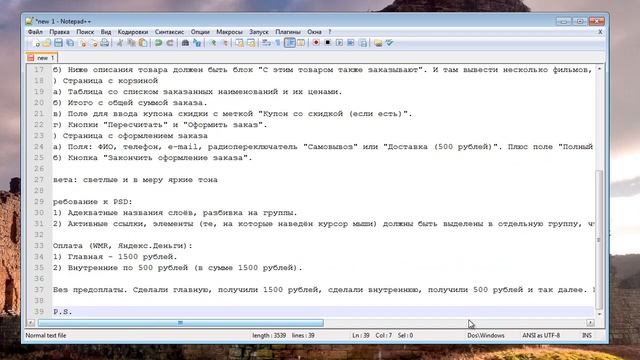This screenshot has height=360, width=640.
Task: Open the Опции menu
Action: (x=200, y=32)
